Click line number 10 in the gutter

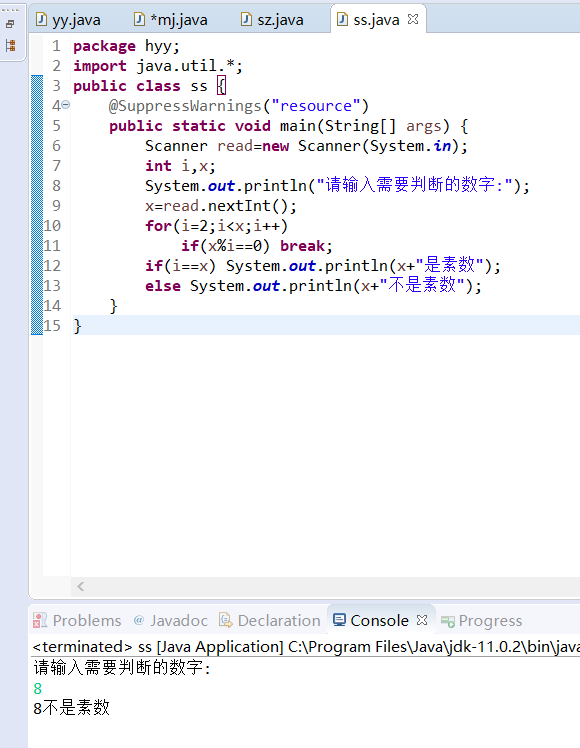pos(52,226)
